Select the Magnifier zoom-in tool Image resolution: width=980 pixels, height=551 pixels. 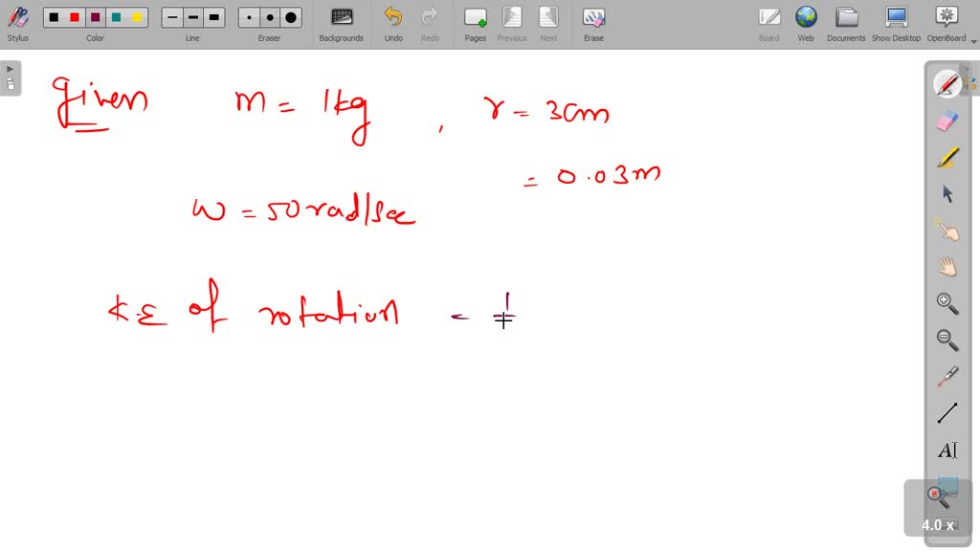click(x=946, y=303)
